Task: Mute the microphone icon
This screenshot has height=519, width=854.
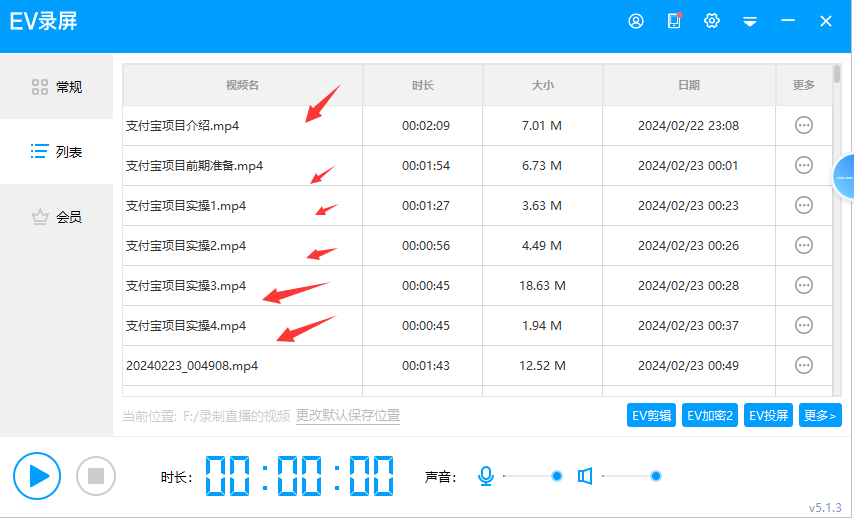Action: pyautogui.click(x=486, y=476)
